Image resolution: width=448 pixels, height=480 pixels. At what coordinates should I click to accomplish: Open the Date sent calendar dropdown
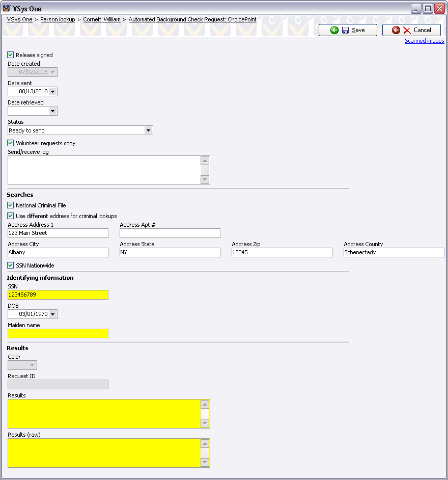[x=52, y=92]
